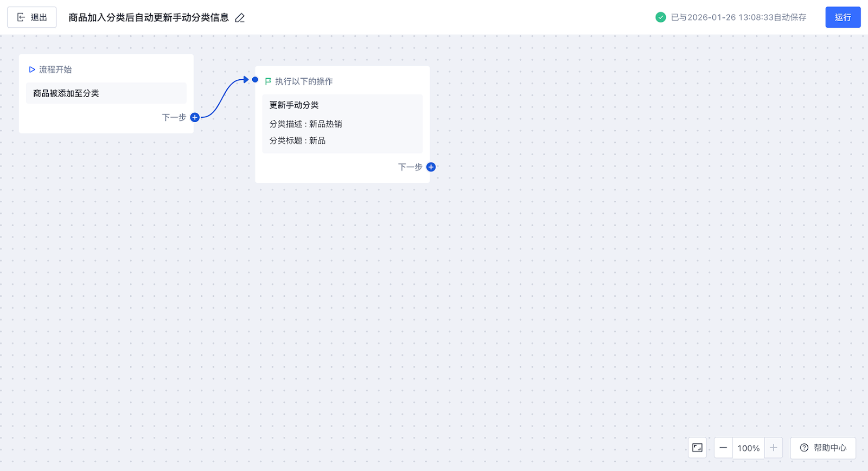
Task: Zoom out with the minus icon
Action: coord(723,448)
